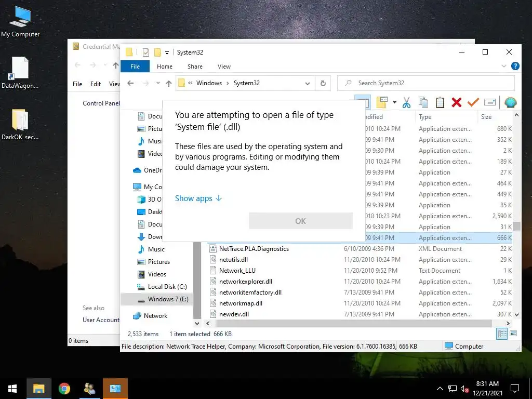Open the View ribbon tab
532x399 pixels.
pyautogui.click(x=224, y=66)
